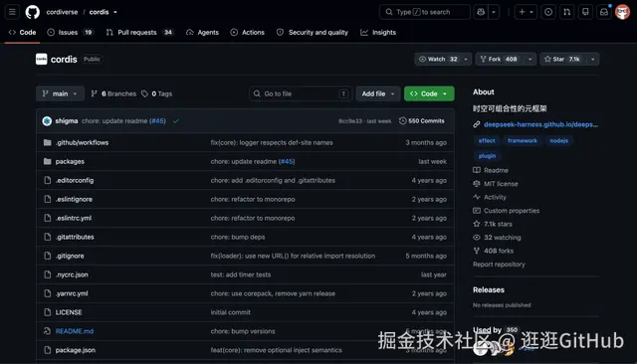637x364 pixels.
Task: View the commit check status checkmark
Action: click(x=176, y=121)
